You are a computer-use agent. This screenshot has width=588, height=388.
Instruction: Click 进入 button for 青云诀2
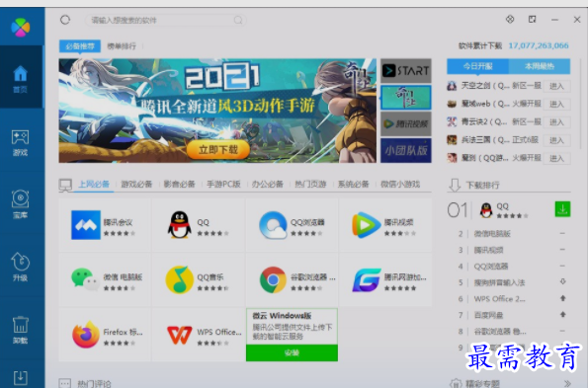(557, 122)
